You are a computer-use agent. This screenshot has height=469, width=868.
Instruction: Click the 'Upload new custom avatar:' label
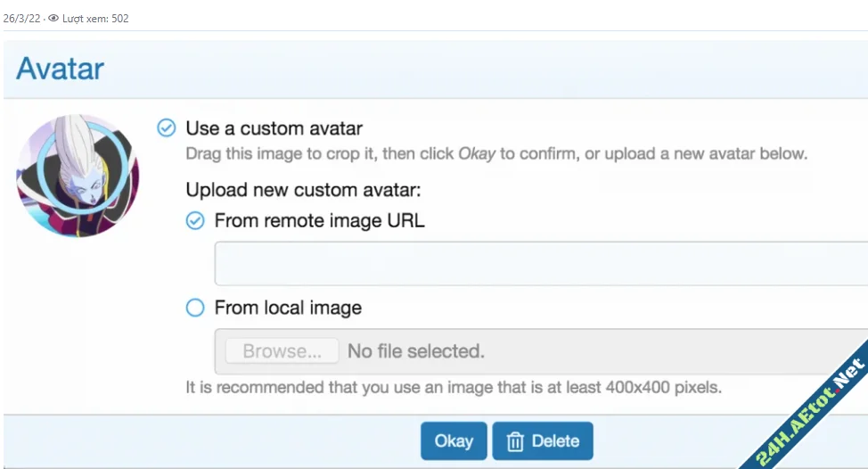303,189
